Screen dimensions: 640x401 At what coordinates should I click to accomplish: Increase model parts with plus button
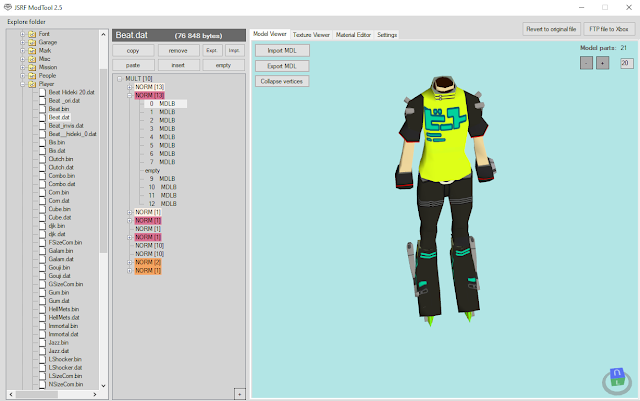602,63
